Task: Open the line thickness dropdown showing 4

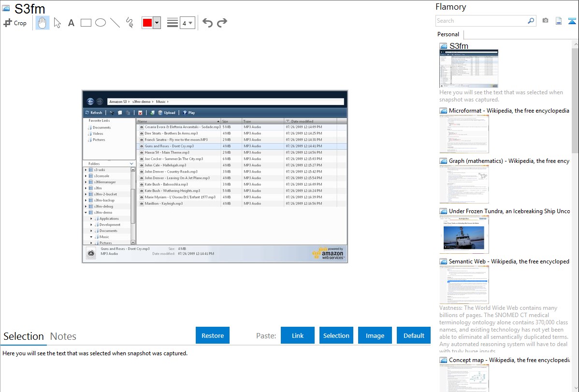Action: (187, 23)
